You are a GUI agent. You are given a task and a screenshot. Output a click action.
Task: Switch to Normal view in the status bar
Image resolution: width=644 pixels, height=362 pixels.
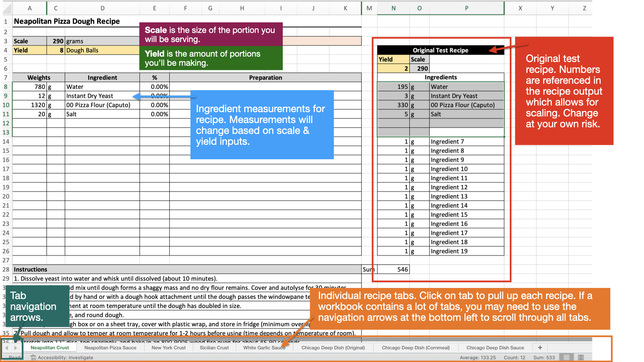point(567,357)
